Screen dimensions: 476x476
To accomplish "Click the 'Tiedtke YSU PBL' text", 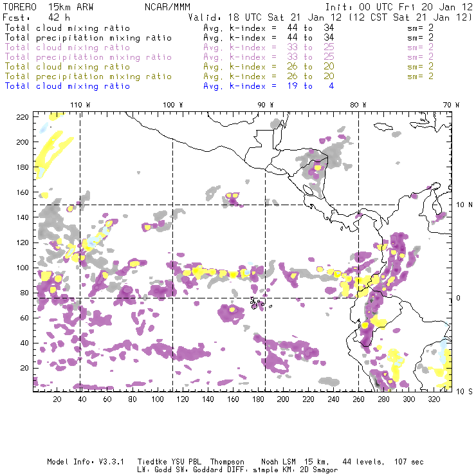I will coord(169,462).
